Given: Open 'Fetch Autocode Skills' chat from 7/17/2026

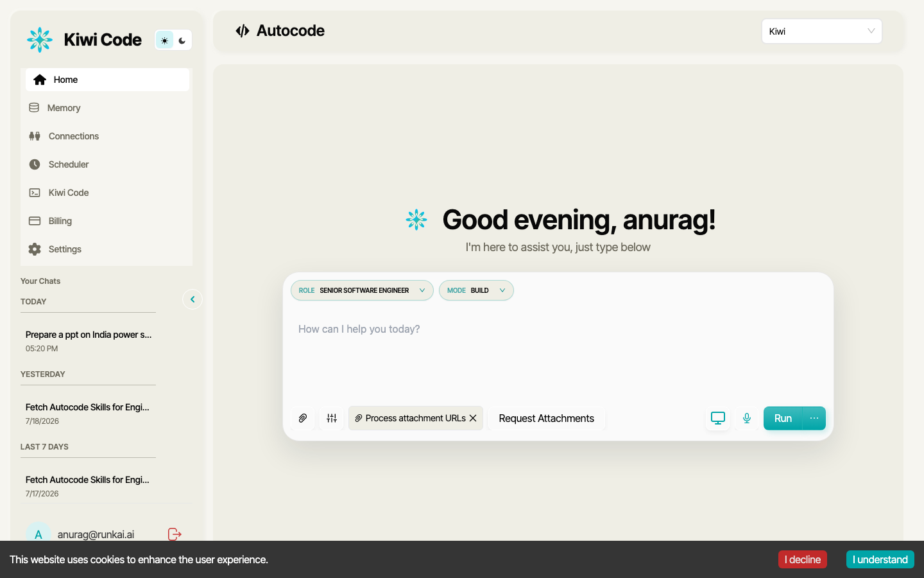Looking at the screenshot, I should pyautogui.click(x=89, y=486).
